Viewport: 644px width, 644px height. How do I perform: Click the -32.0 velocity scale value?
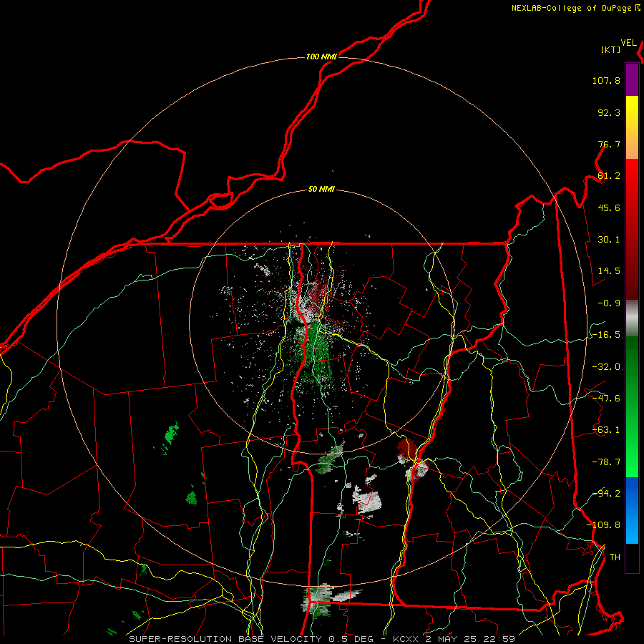click(x=606, y=367)
